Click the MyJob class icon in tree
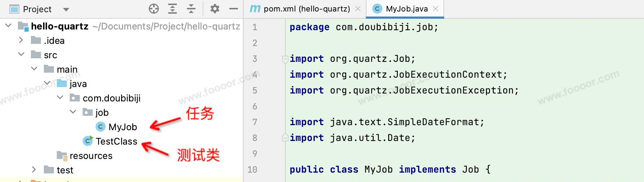This screenshot has height=182, width=644. tap(101, 127)
